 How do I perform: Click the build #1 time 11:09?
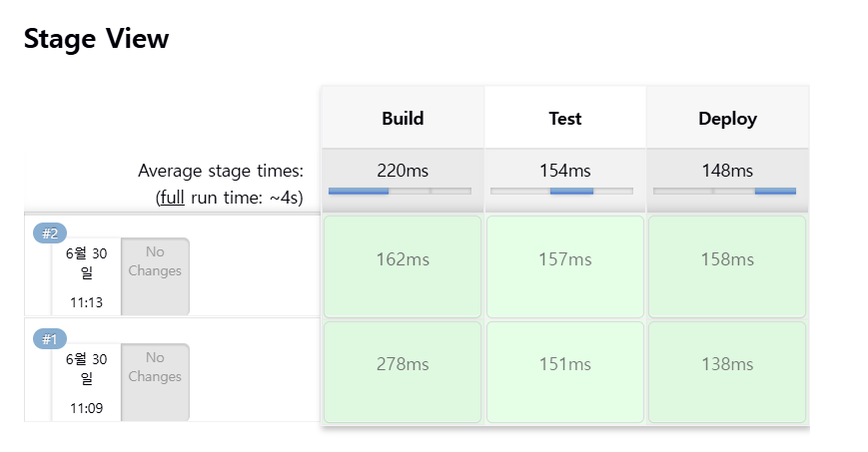[86, 408]
